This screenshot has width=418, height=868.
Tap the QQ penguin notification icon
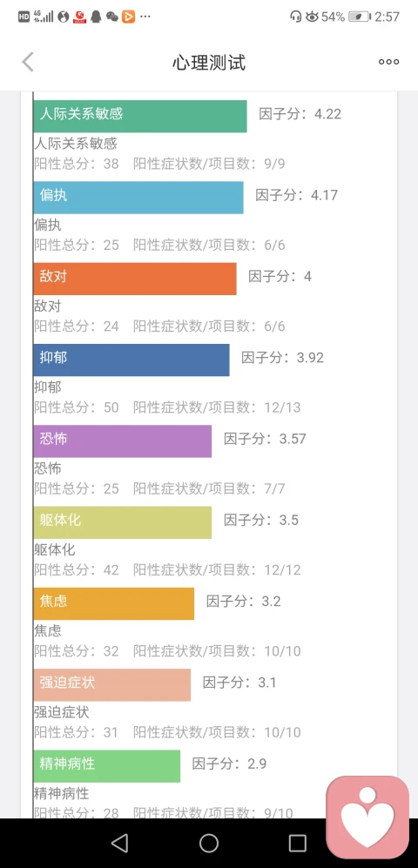[96, 17]
